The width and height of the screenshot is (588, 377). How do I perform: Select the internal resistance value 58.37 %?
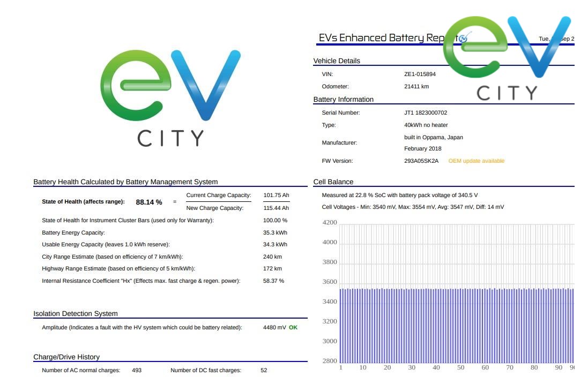tap(273, 281)
